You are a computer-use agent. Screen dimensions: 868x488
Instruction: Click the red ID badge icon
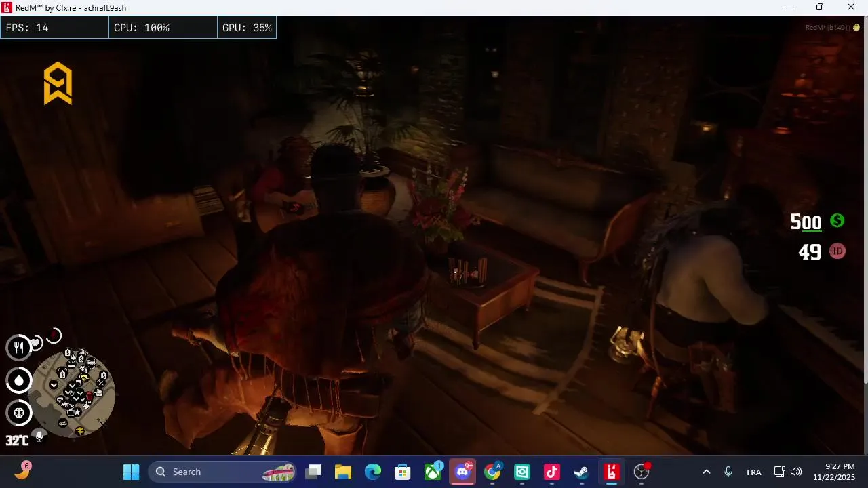tap(837, 251)
